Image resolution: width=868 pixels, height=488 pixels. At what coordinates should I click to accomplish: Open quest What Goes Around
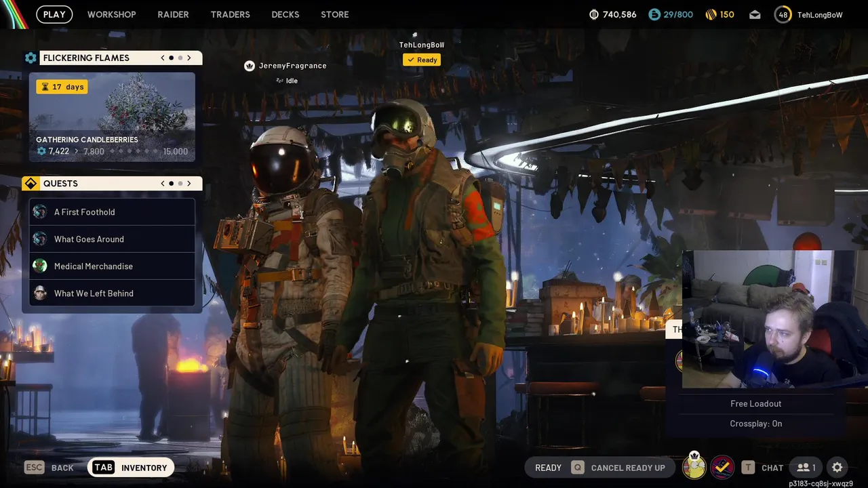112,239
